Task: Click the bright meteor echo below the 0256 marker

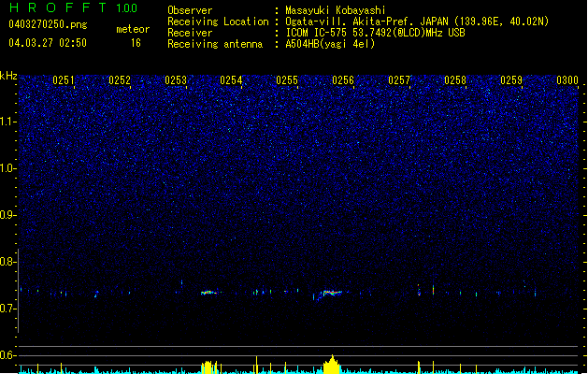Action: click(332, 293)
